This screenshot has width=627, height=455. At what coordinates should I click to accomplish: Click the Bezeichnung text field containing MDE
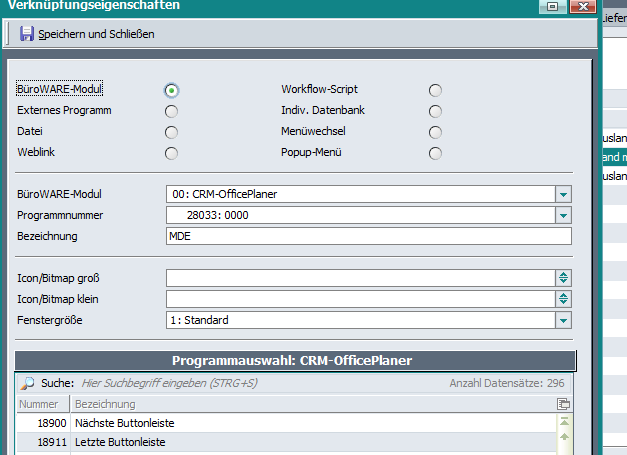tap(367, 236)
